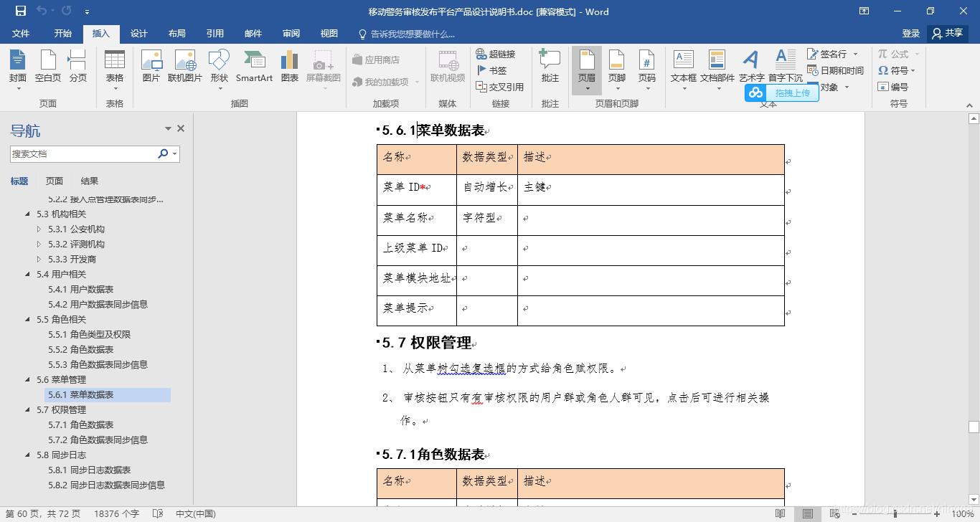Image resolution: width=980 pixels, height=522 pixels.
Task: Insert a Page Break (分页)
Action: (x=78, y=66)
